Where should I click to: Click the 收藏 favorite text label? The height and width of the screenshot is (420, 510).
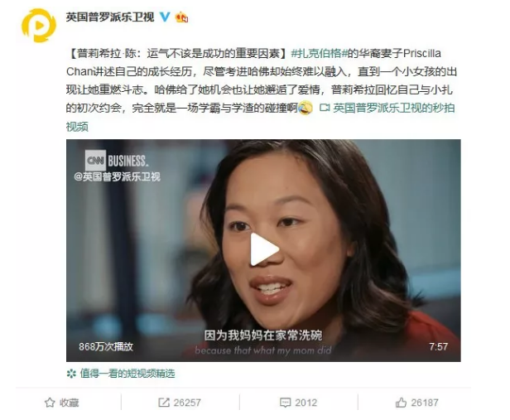[70, 403]
